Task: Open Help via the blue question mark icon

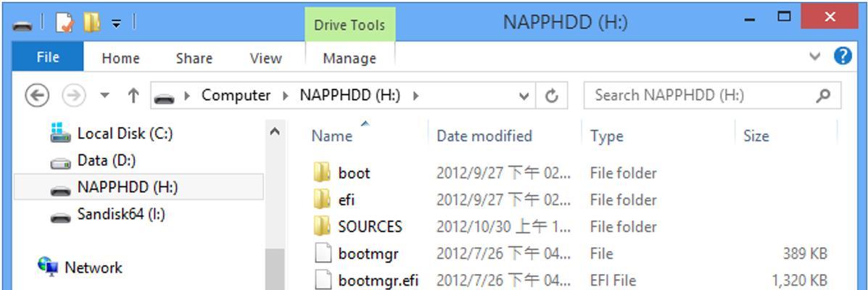Action: click(843, 56)
